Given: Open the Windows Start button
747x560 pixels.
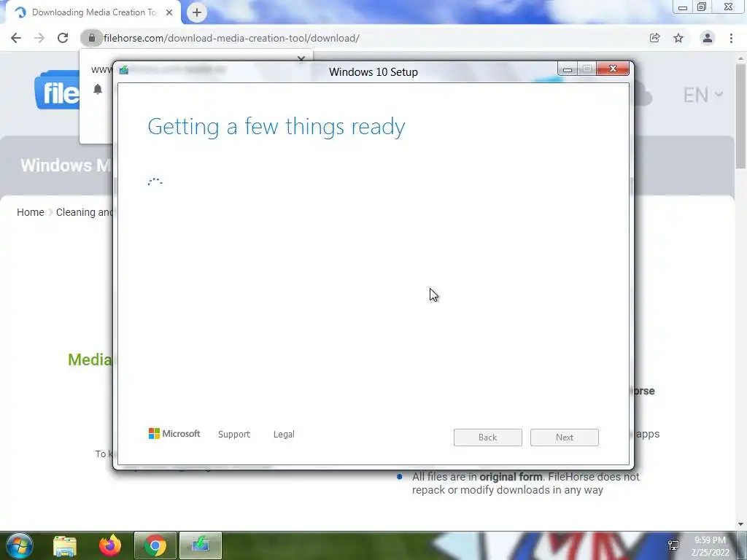Looking at the screenshot, I should tap(19, 545).
